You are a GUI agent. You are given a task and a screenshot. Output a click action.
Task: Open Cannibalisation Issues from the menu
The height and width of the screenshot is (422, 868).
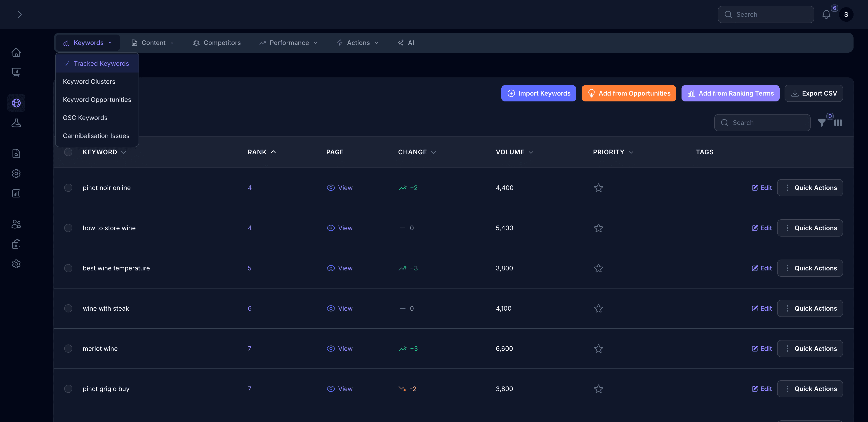click(x=97, y=136)
